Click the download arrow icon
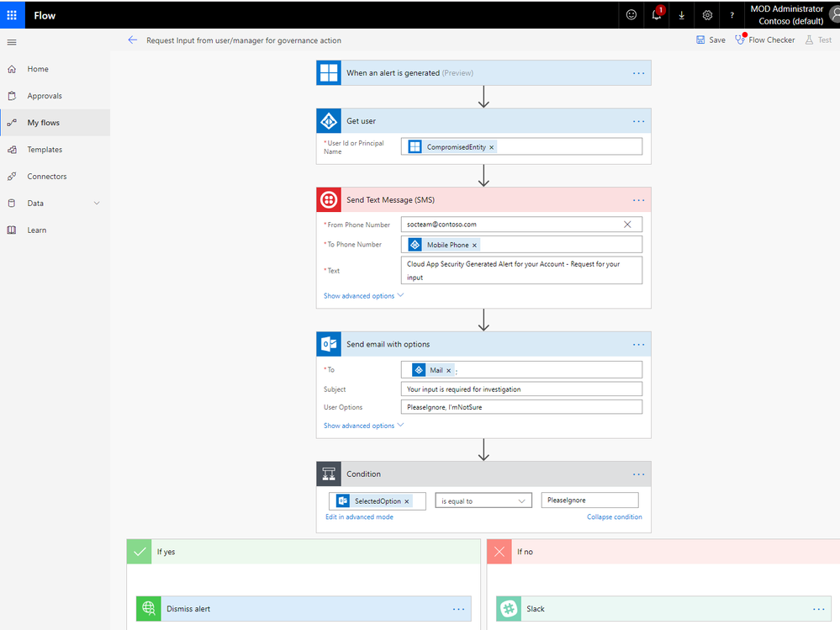This screenshot has height=630, width=840. click(681, 15)
